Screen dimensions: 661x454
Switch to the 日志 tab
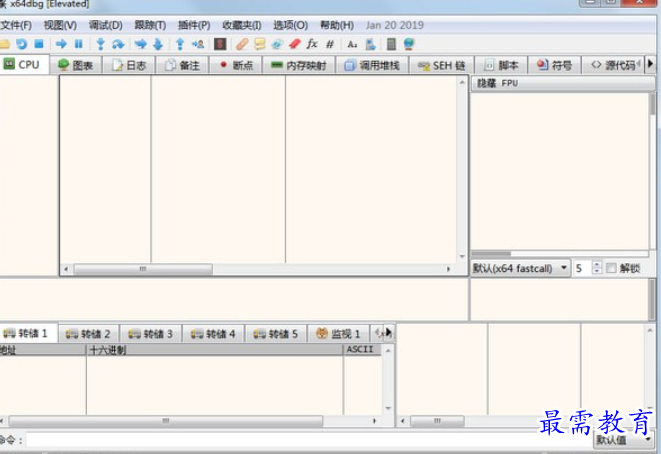tap(129, 65)
